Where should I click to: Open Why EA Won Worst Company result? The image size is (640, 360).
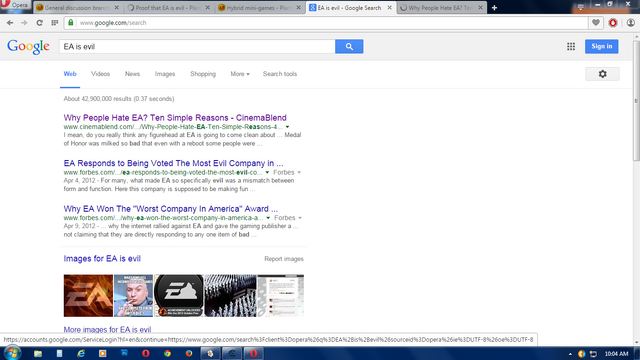click(x=171, y=209)
